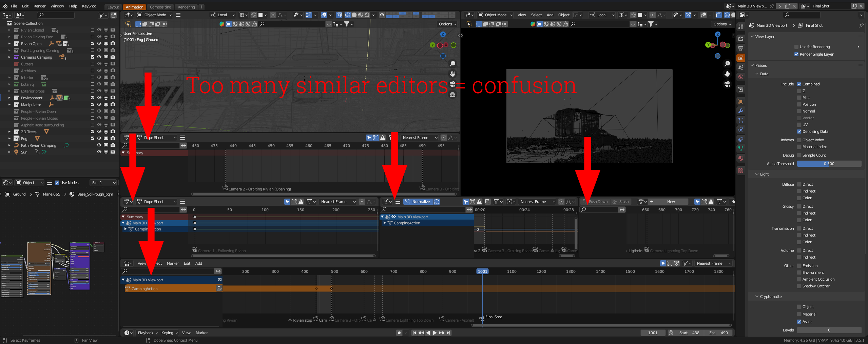Expand the Environment collection in the outliner
This screenshot has height=344, width=868.
point(9,98)
